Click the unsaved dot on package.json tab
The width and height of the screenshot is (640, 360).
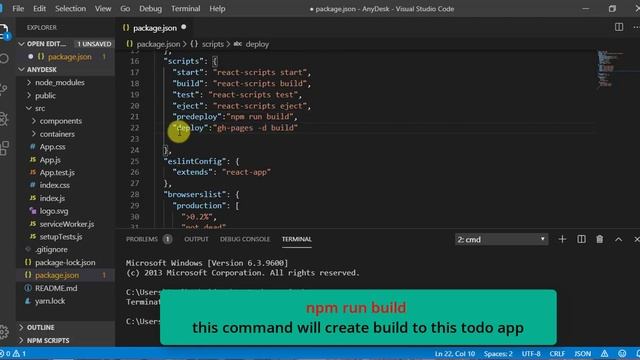coord(184,27)
